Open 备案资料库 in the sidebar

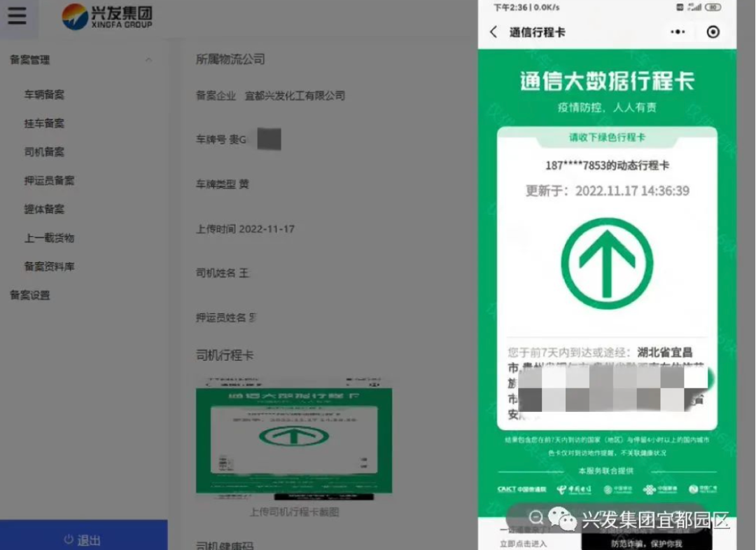tap(49, 266)
